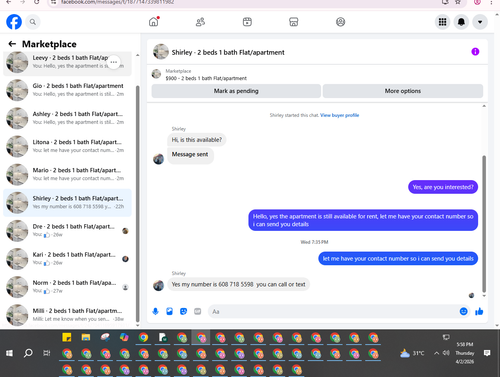Click the attach photo icon in composer
The image size is (500, 377).
click(169, 311)
